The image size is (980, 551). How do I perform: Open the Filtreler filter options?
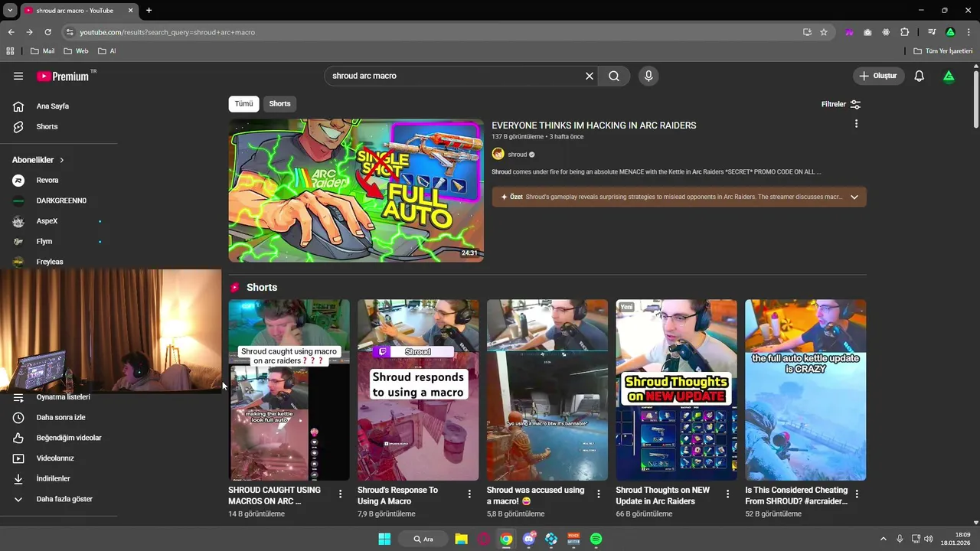(841, 104)
